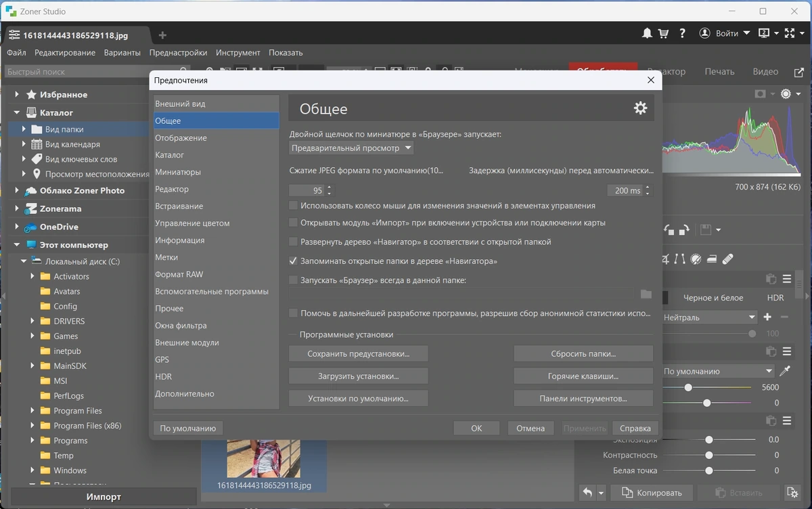The image size is (812, 509).
Task: Open the Редактирование menu
Action: [65, 53]
